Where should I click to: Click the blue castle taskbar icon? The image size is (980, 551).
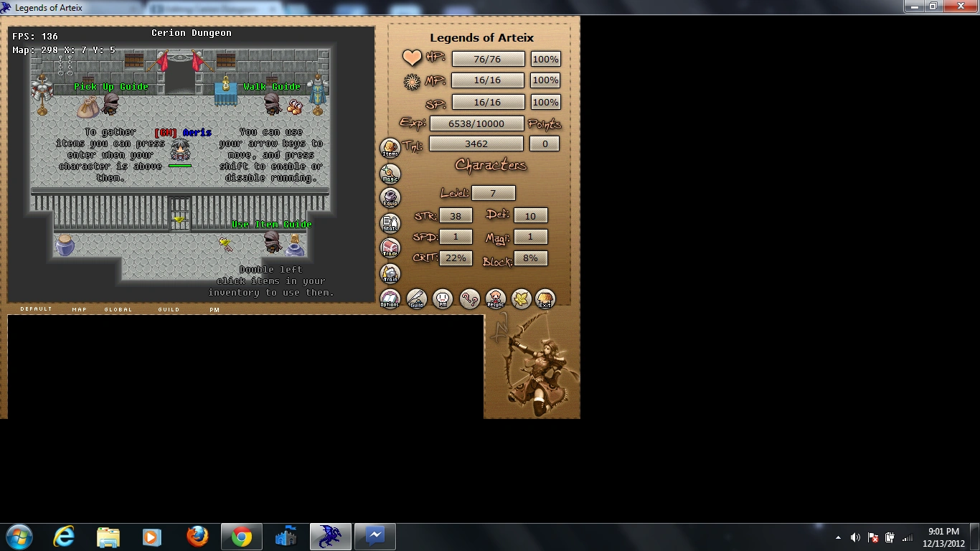(x=286, y=537)
